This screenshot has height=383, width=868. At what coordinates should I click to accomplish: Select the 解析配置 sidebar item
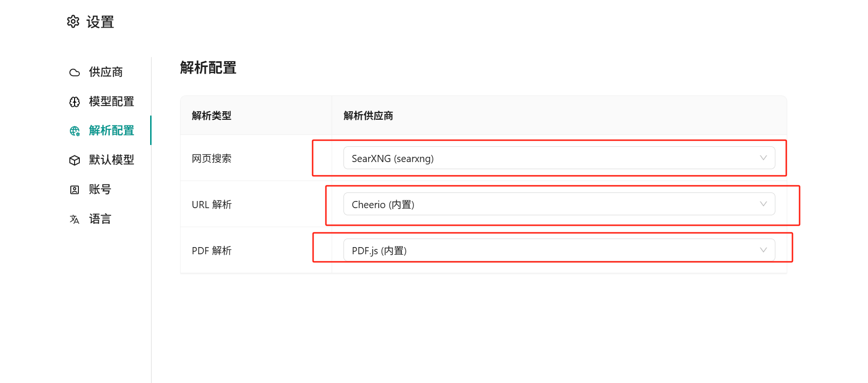[111, 131]
